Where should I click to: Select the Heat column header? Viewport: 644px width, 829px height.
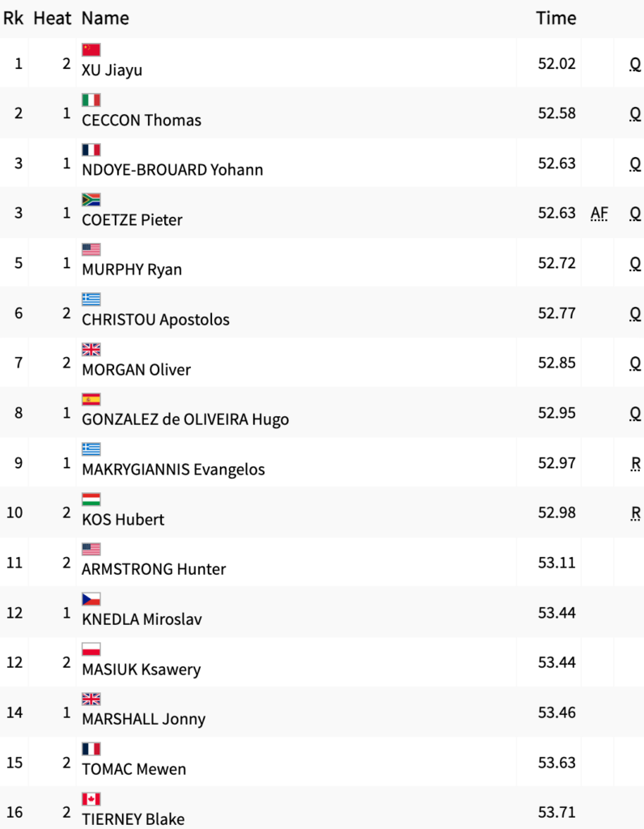point(52,18)
